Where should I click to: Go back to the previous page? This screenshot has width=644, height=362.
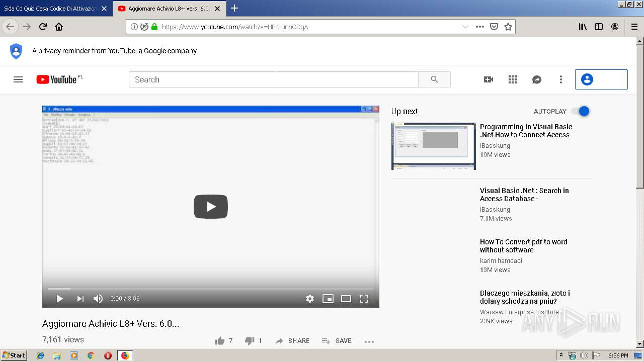pyautogui.click(x=10, y=27)
